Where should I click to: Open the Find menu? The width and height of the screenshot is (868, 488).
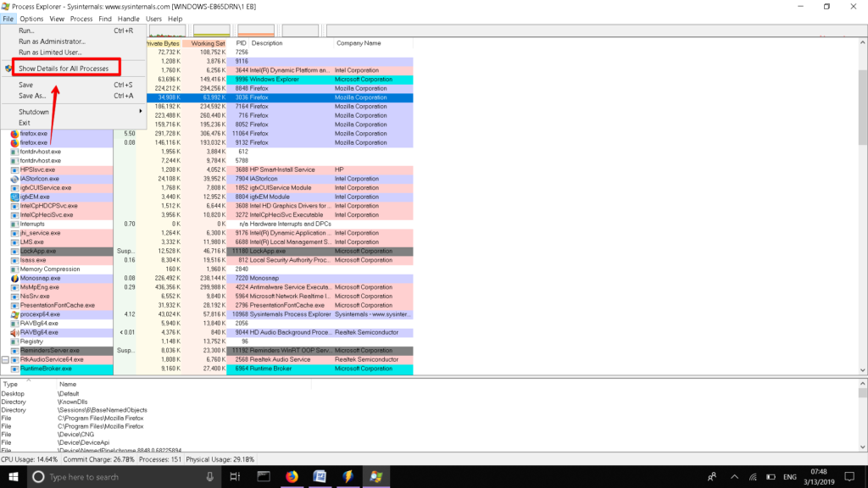tap(104, 19)
